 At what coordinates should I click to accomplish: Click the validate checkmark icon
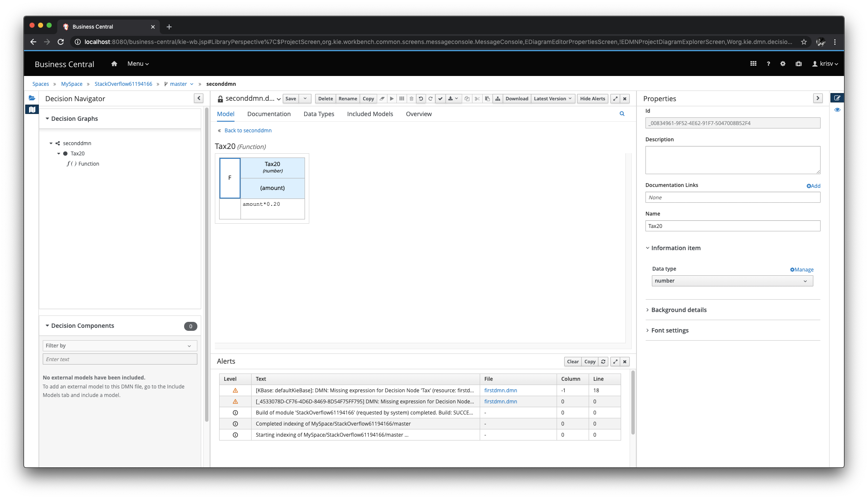tap(440, 99)
